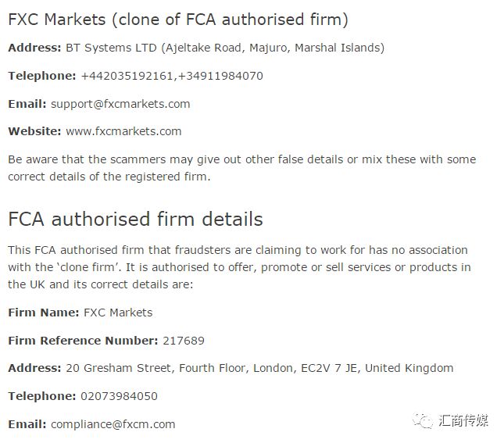Click the Firm Reference Number 217689
This screenshot has height=443, width=504.
tap(183, 341)
